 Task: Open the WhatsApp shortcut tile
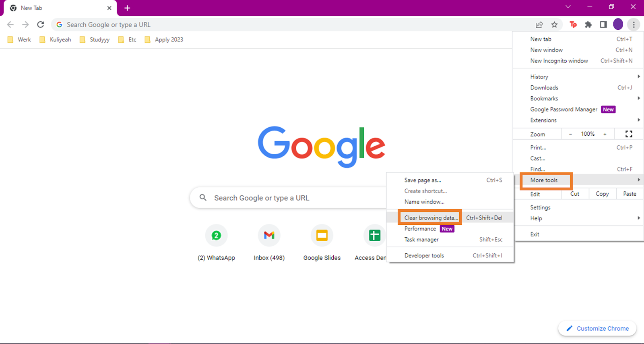pos(216,236)
